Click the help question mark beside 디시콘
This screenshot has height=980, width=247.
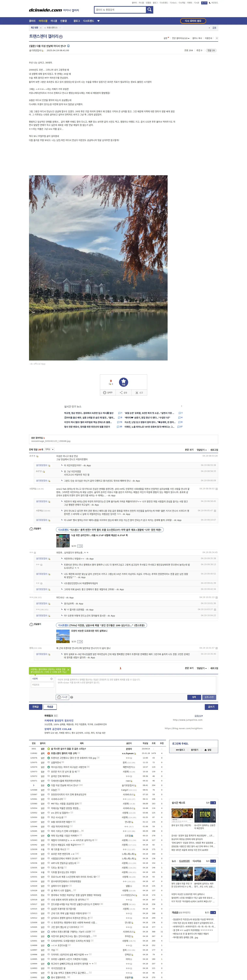[x=71, y=697]
